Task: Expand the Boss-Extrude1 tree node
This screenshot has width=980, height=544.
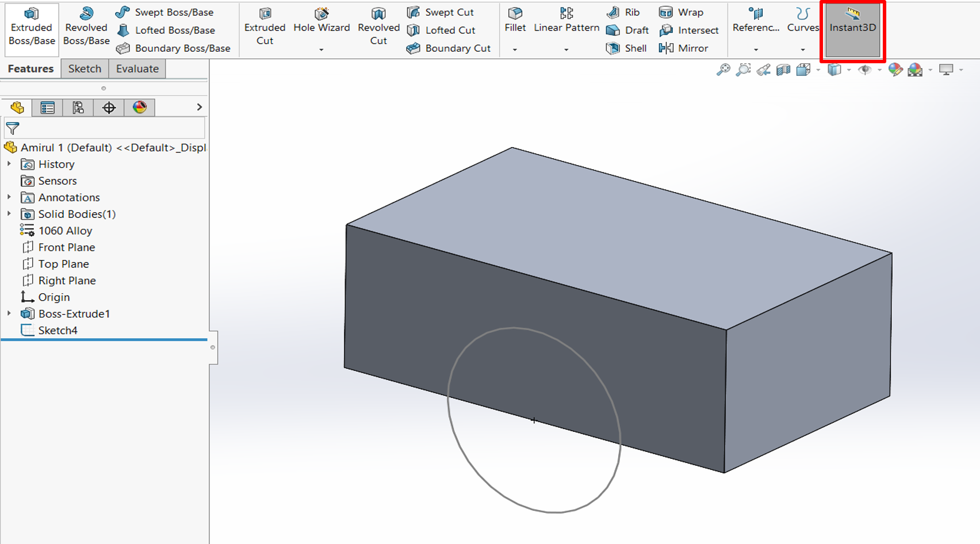Action: coord(9,313)
